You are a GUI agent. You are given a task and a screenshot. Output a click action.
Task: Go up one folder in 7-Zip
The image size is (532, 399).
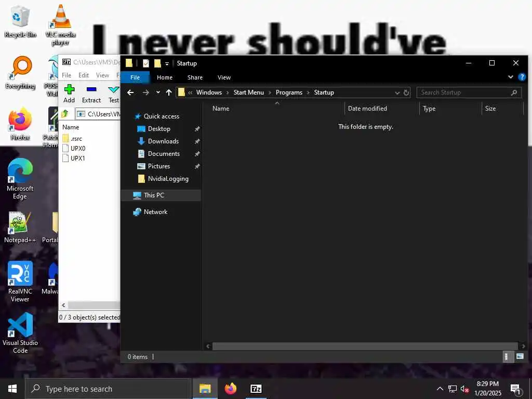coord(65,114)
